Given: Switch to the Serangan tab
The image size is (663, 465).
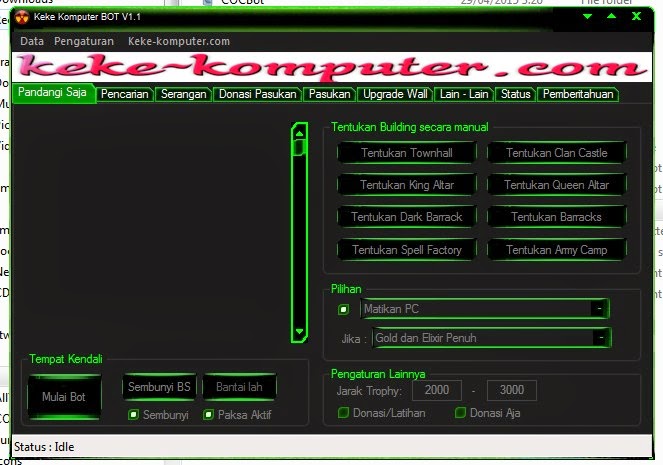Looking at the screenshot, I should coord(184,94).
